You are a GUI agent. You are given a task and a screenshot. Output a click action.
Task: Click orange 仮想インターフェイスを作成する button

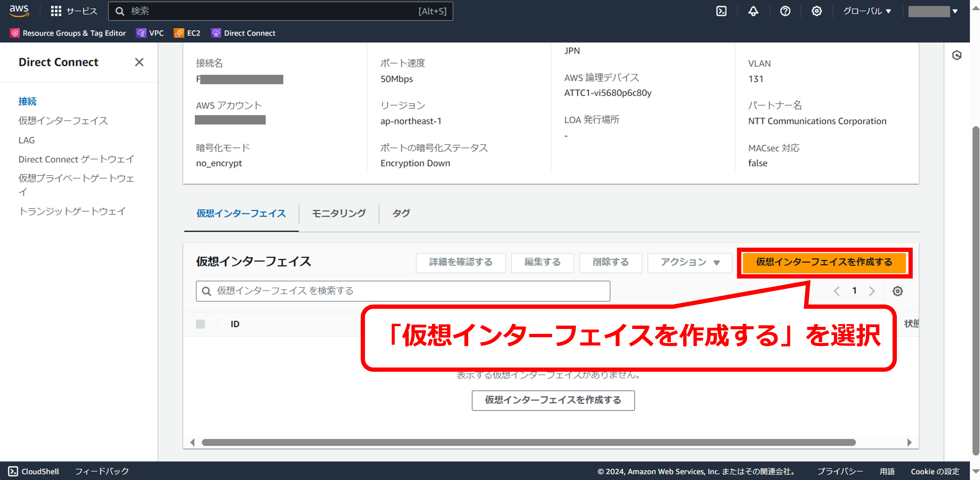(824, 262)
